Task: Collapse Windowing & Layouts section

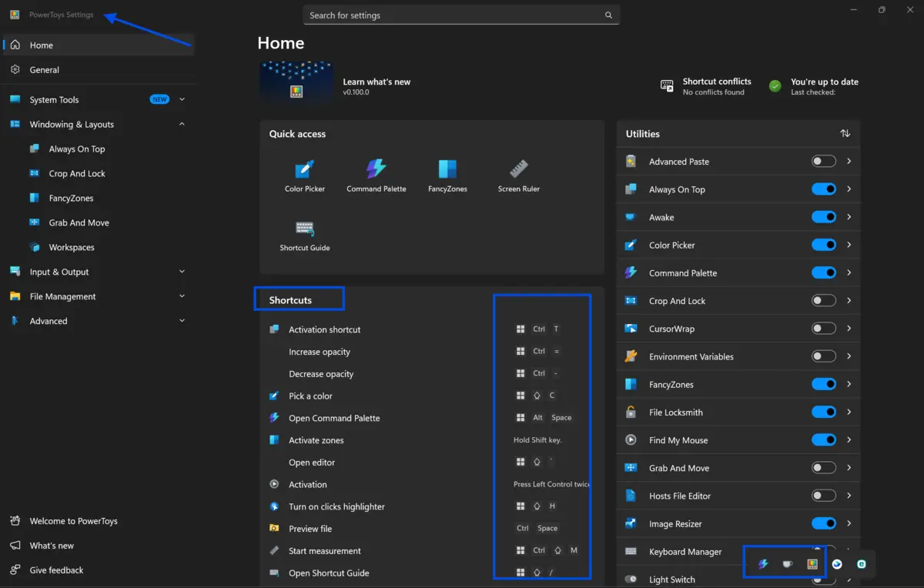Action: pos(182,125)
